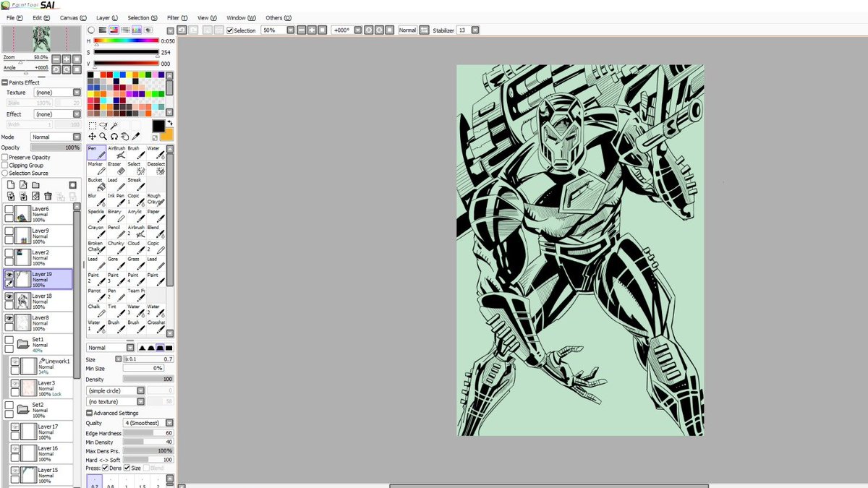This screenshot has width=868, height=488.
Task: Select the AirBrush tool
Action: pos(117,153)
